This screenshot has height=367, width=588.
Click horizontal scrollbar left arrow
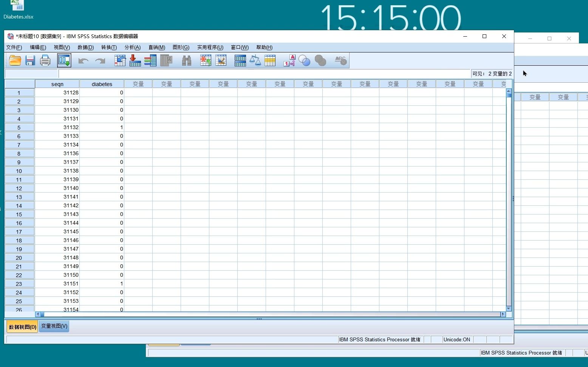[37, 314]
